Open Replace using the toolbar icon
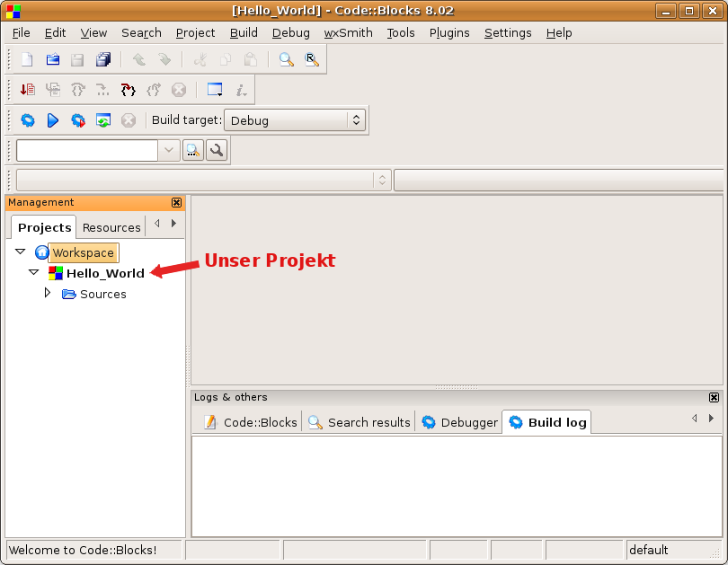The image size is (728, 565). pyautogui.click(x=312, y=59)
